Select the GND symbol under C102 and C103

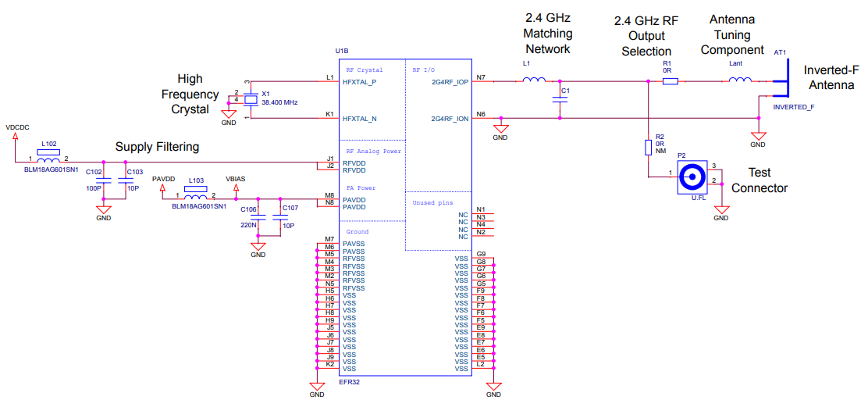click(x=103, y=209)
